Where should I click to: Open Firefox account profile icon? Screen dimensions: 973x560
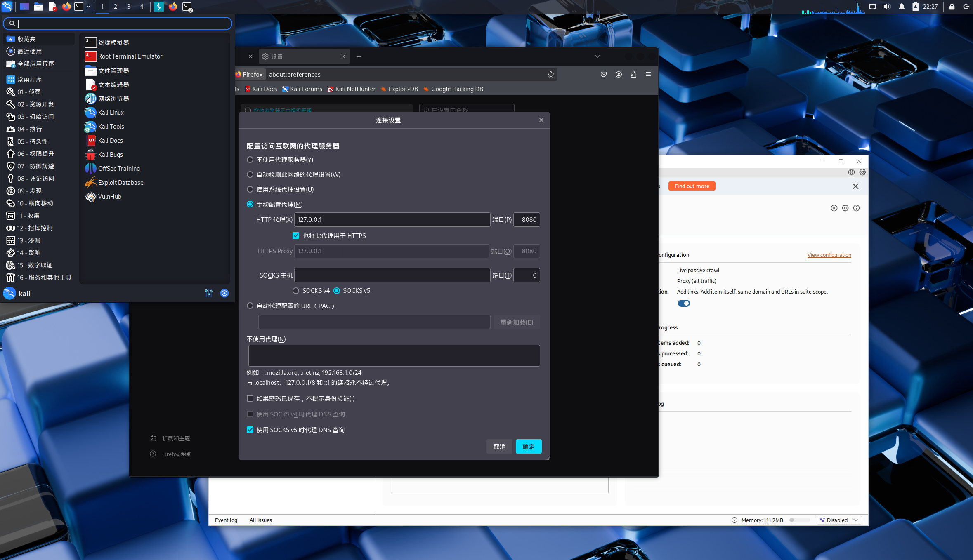pos(619,74)
